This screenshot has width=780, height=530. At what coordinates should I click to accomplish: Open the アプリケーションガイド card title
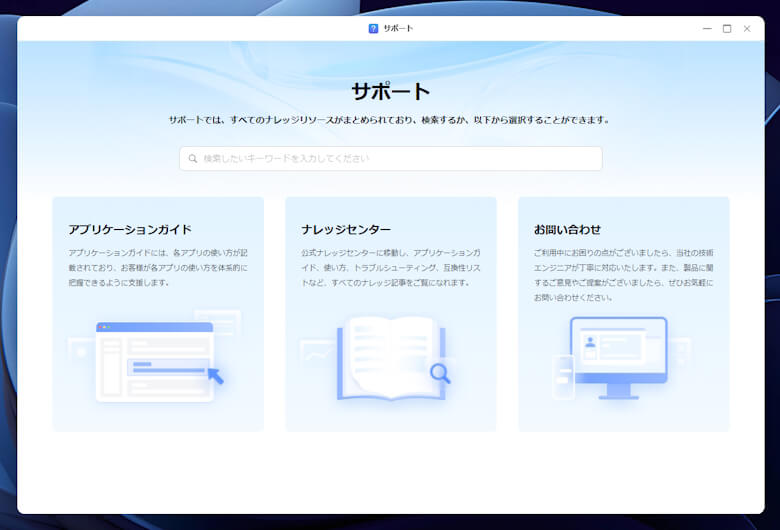tap(130, 229)
